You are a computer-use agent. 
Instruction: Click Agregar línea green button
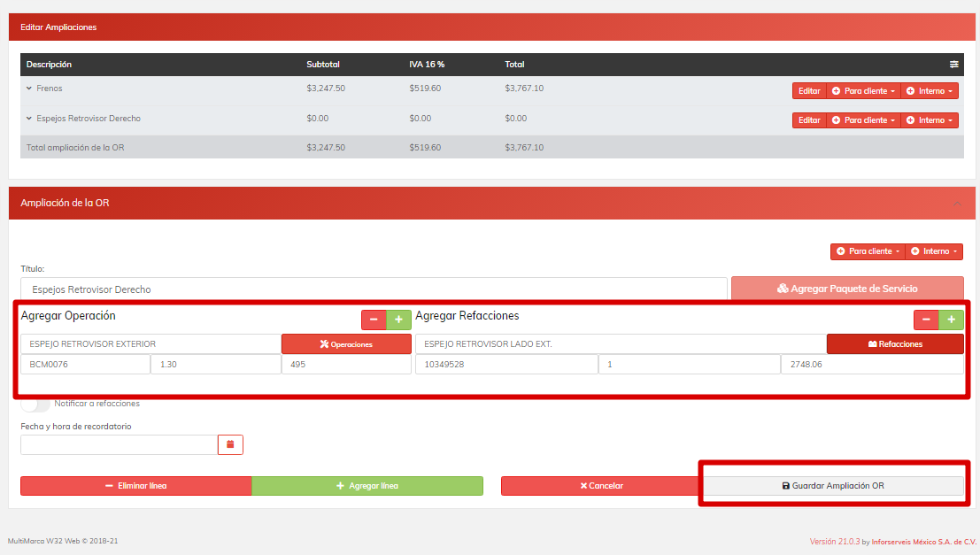click(367, 486)
